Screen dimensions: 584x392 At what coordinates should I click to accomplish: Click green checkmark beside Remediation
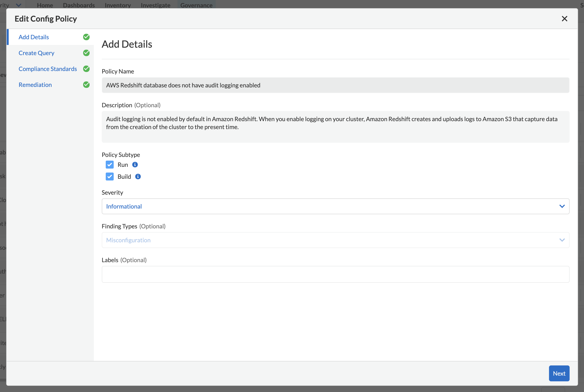coord(86,85)
